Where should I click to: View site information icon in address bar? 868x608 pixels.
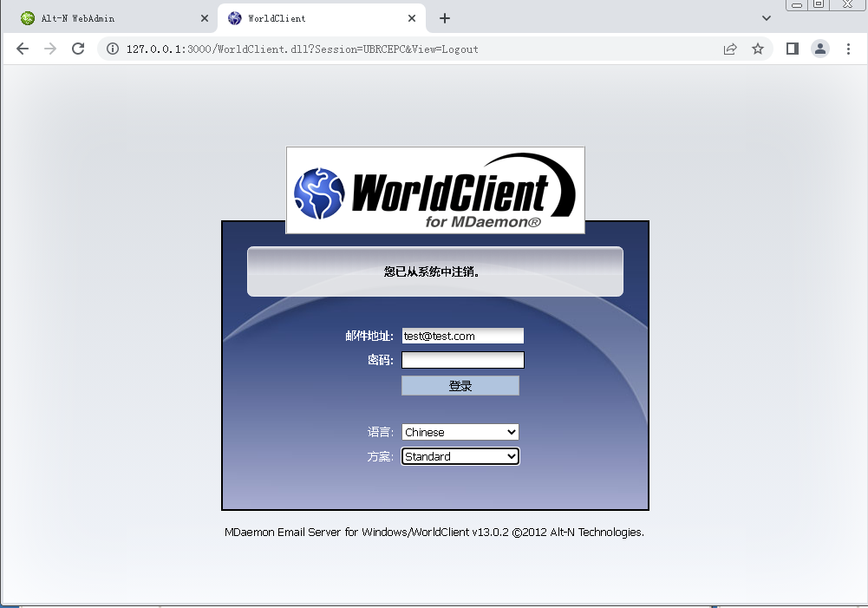click(x=113, y=49)
